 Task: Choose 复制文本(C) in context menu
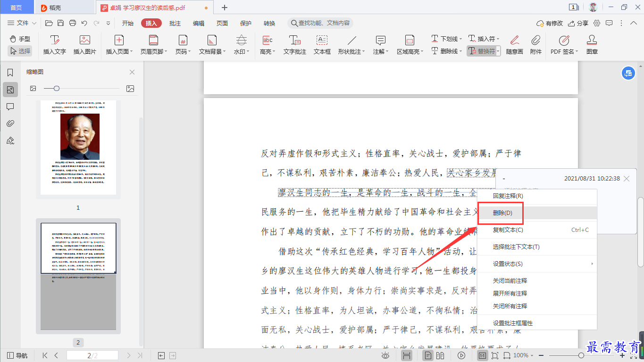pos(537,230)
